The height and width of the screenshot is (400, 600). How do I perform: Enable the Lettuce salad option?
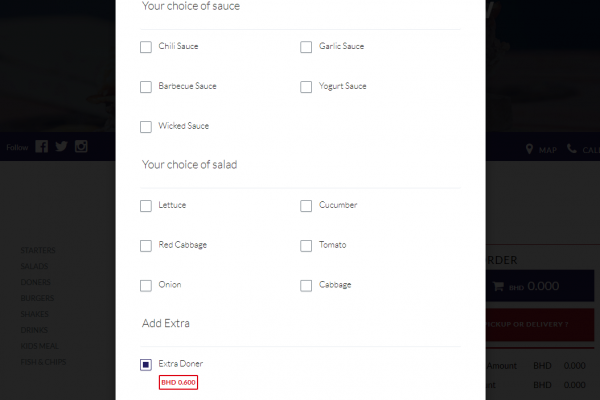[146, 206]
